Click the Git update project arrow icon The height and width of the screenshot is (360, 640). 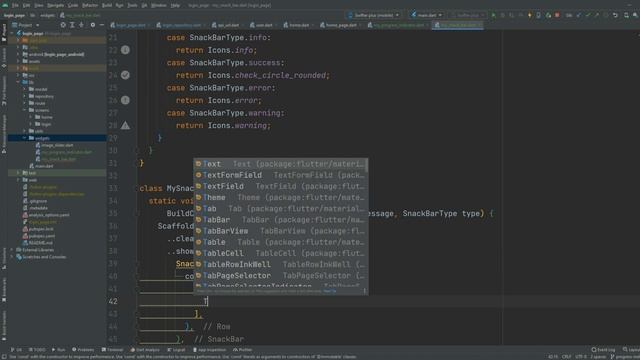(579, 15)
